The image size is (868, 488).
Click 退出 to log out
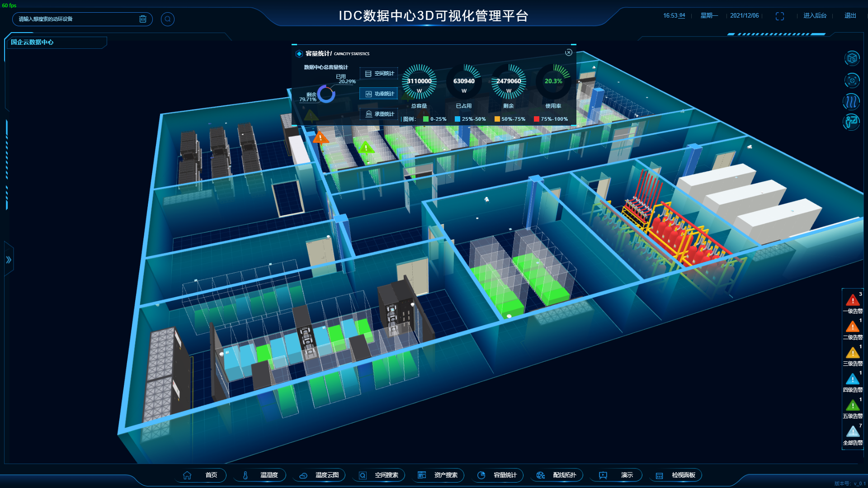coord(850,16)
